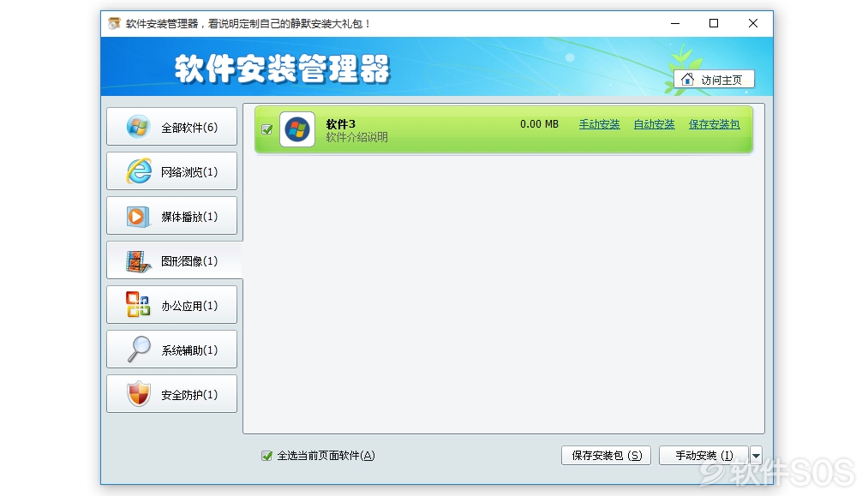
Task: Click the 访问主页 button
Action: pos(714,80)
